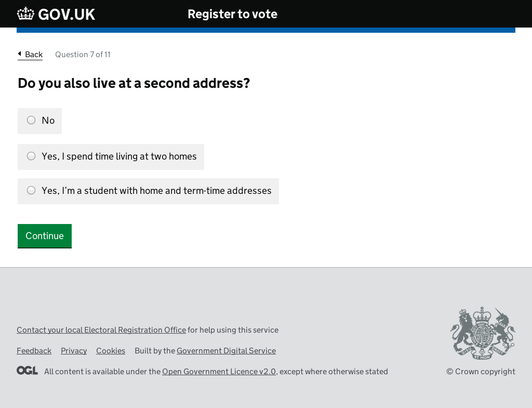Click the green Continue button
Viewport: 532px width, 408px height.
point(45,236)
